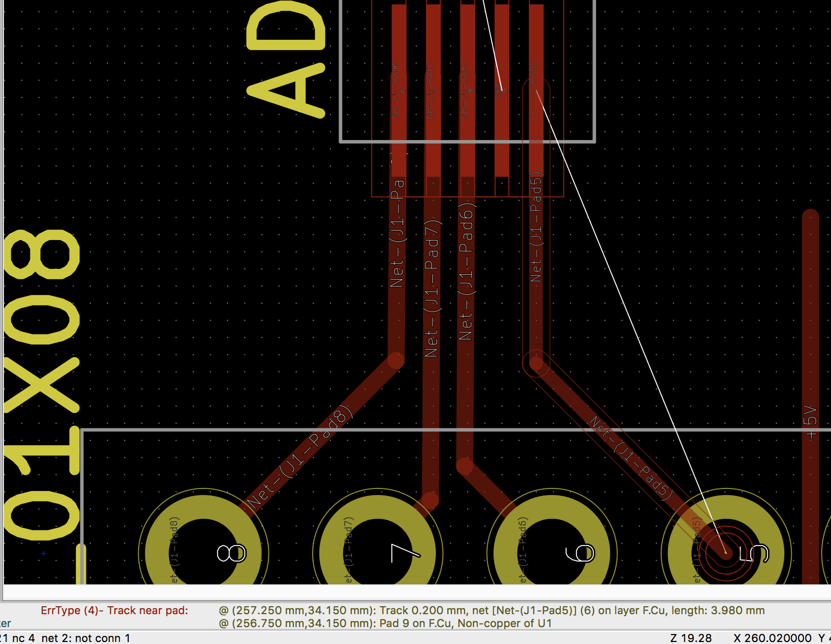The height and width of the screenshot is (644, 831).
Task: Click the red DRC error marker on pad 5
Action: tap(726, 552)
